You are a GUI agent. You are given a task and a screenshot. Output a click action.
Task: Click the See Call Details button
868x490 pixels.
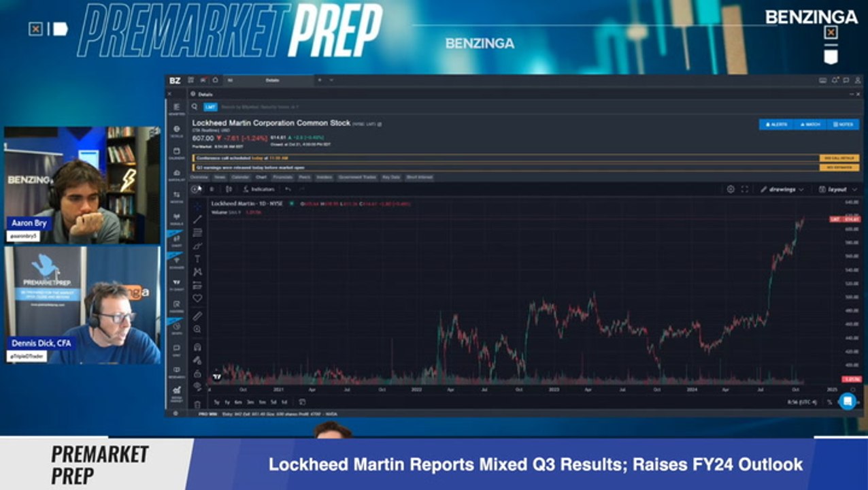[x=839, y=158]
